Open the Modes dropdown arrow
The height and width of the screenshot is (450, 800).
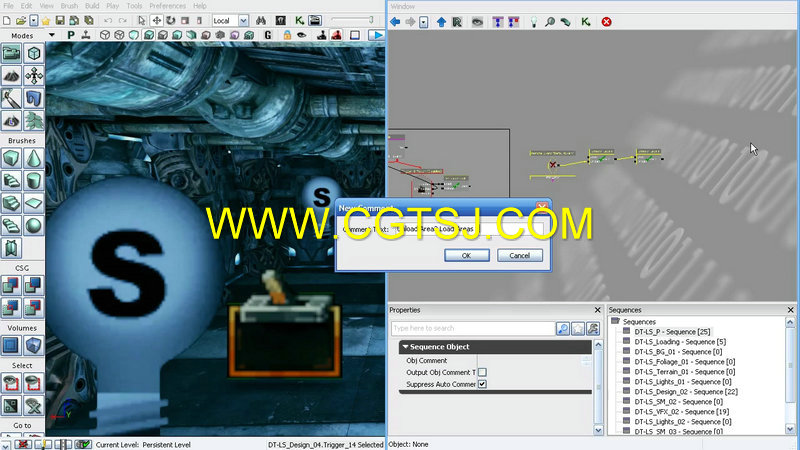pyautogui.click(x=52, y=35)
